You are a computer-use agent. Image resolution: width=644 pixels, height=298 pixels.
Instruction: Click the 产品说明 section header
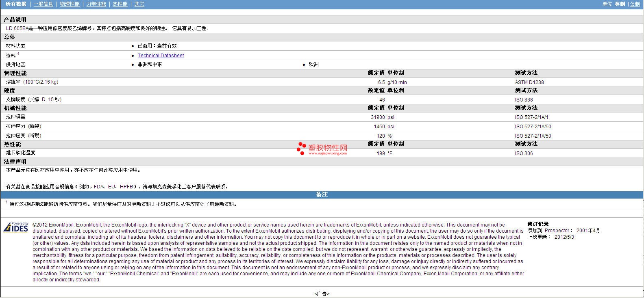[15, 19]
